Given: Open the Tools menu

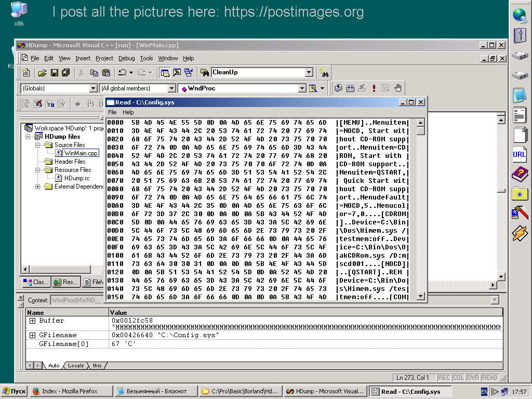Looking at the screenshot, I should click(x=147, y=58).
